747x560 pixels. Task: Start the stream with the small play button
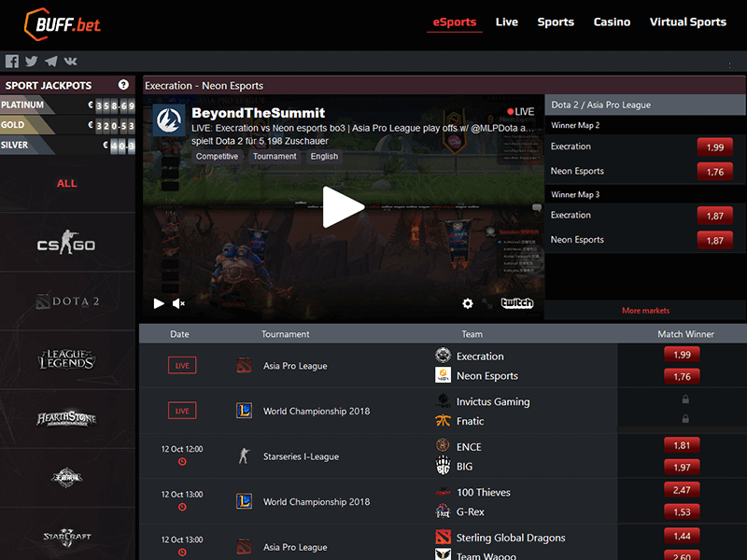[x=159, y=303]
